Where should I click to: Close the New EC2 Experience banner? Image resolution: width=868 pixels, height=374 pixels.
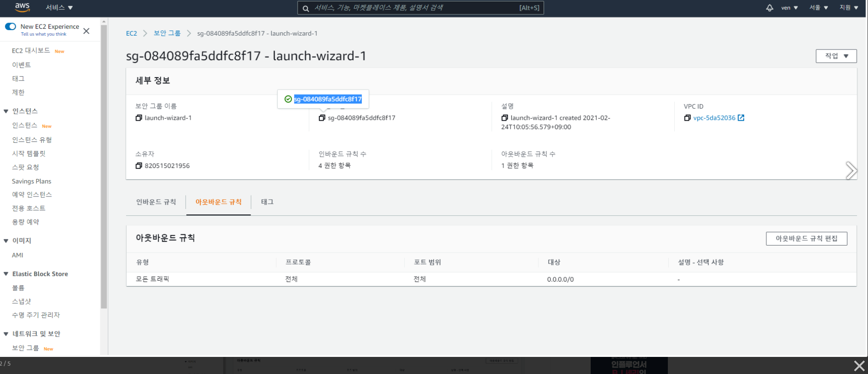[86, 31]
